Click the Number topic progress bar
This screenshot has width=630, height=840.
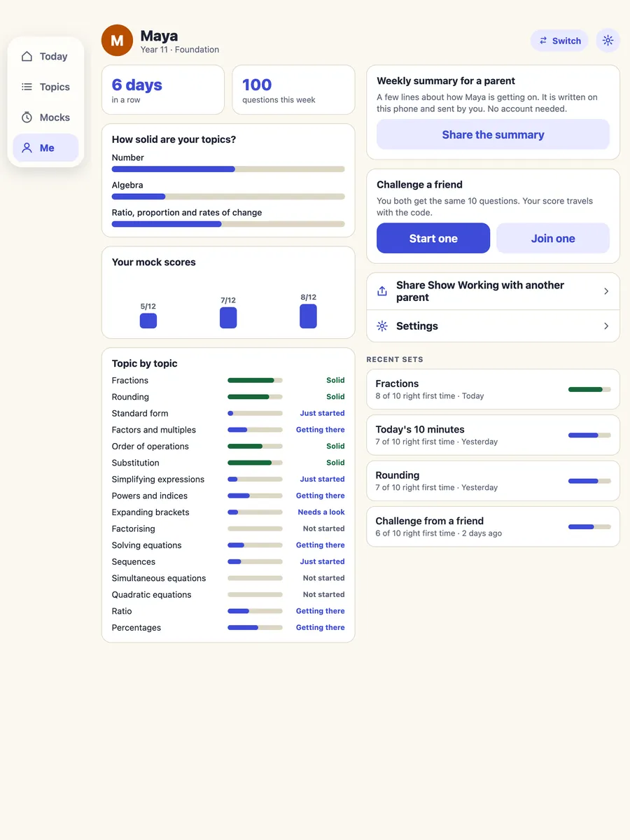(x=228, y=169)
